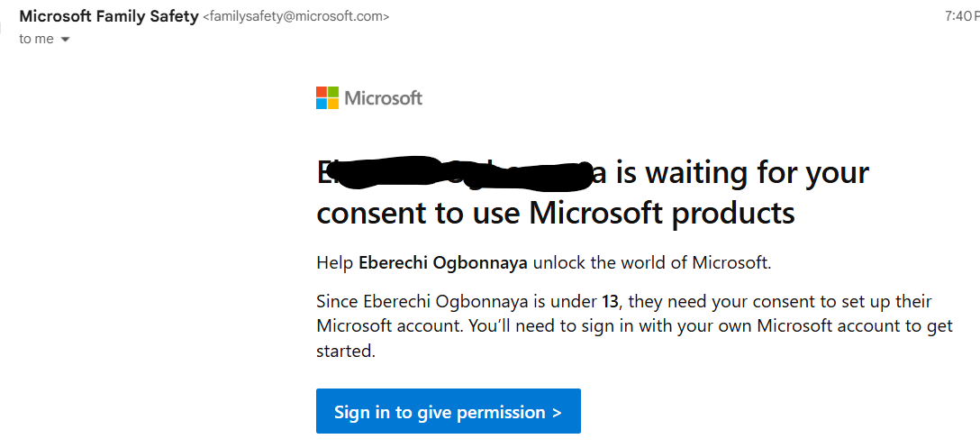The height and width of the screenshot is (448, 980).
Task: Click the bold number 13
Action: click(x=610, y=302)
